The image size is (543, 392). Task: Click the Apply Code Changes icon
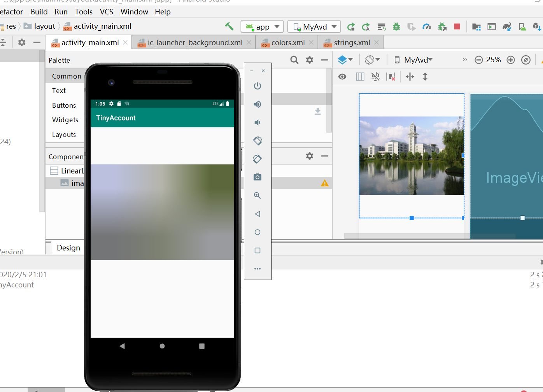pyautogui.click(x=381, y=27)
